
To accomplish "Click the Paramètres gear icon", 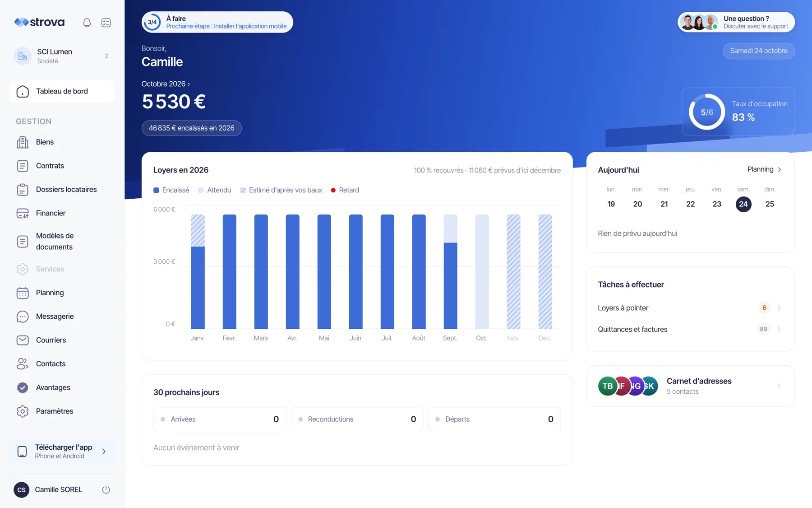I will [x=23, y=411].
